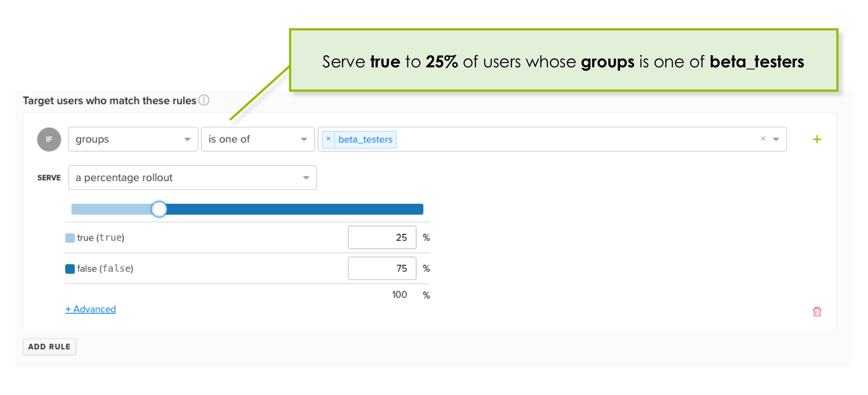Image resolution: width=868 pixels, height=395 pixels.
Task: Clear all selected values with the x icon
Action: click(763, 139)
